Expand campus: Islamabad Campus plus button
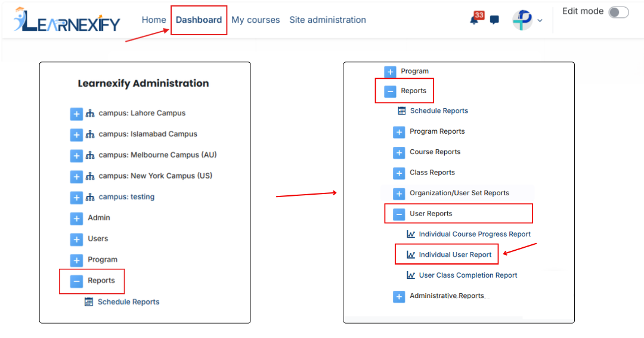Viewport: 644px width, 338px height. coord(76,135)
